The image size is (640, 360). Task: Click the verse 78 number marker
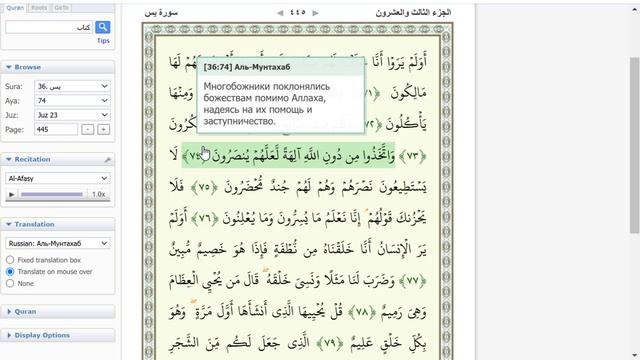362,312
